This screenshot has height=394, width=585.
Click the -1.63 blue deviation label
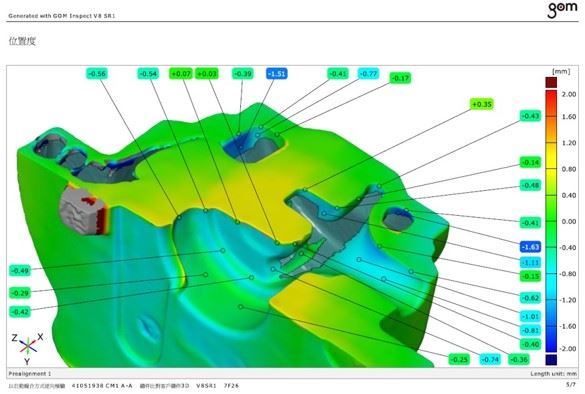click(530, 247)
